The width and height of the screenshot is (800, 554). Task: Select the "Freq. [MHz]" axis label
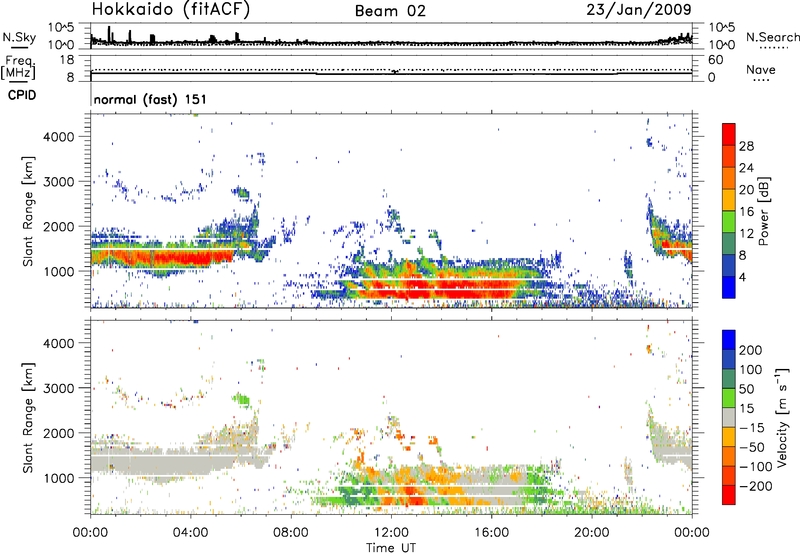[x=18, y=68]
